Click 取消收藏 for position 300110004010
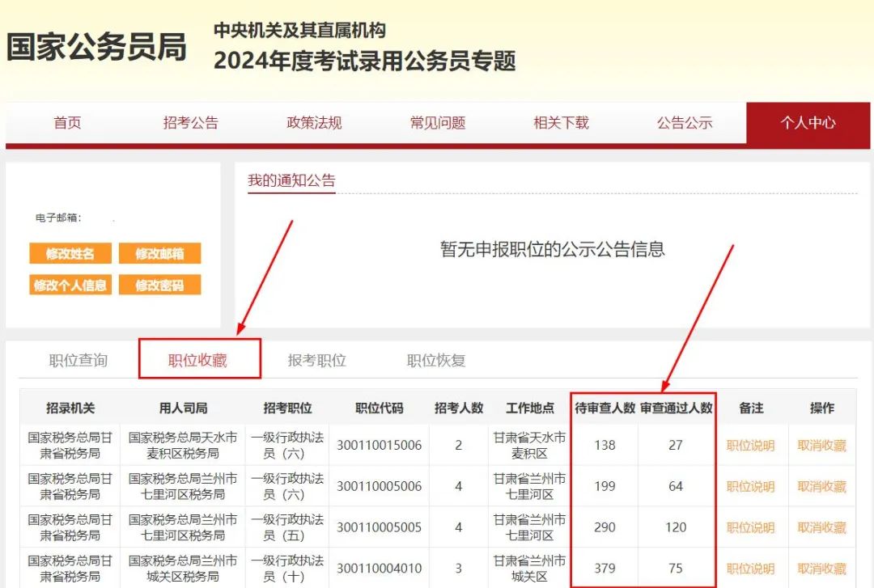The width and height of the screenshot is (874, 588). click(821, 569)
